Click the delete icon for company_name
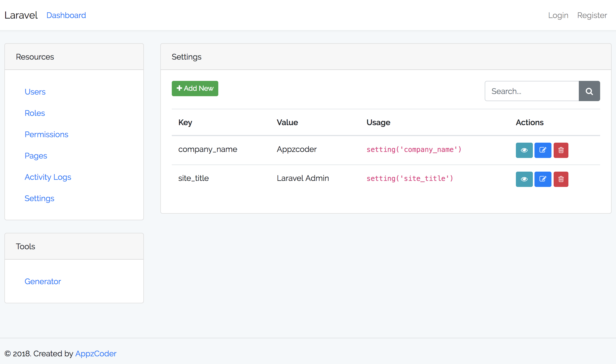616x364 pixels. point(561,150)
